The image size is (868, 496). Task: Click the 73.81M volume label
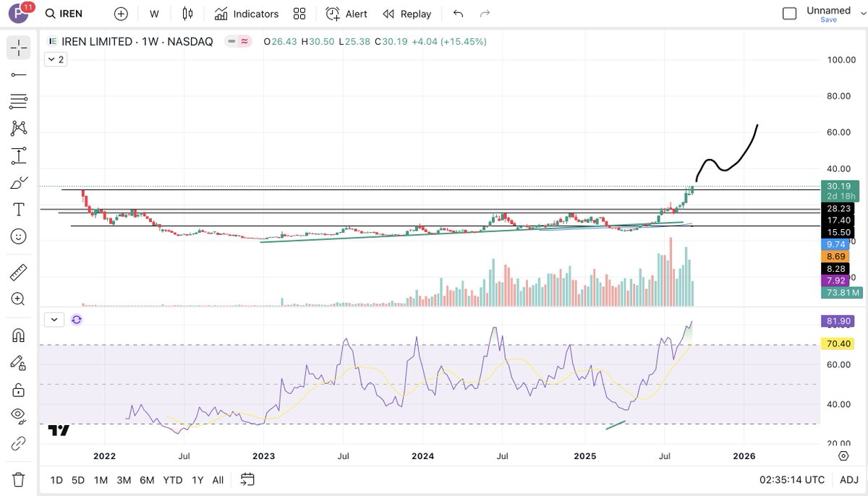click(x=842, y=293)
